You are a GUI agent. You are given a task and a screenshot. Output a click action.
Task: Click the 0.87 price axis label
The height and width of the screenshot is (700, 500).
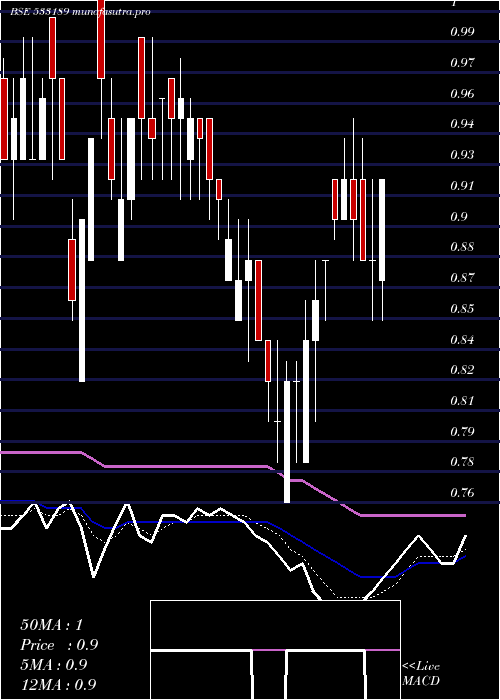pyautogui.click(x=462, y=278)
